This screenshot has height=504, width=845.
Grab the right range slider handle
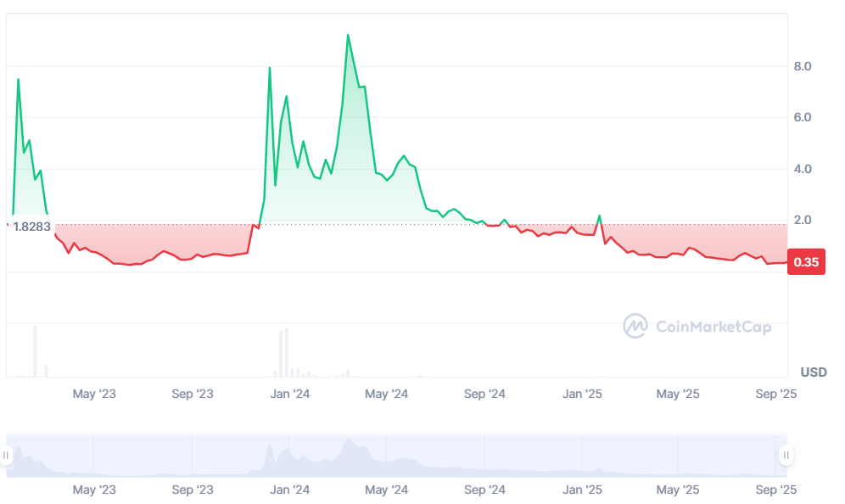786,456
